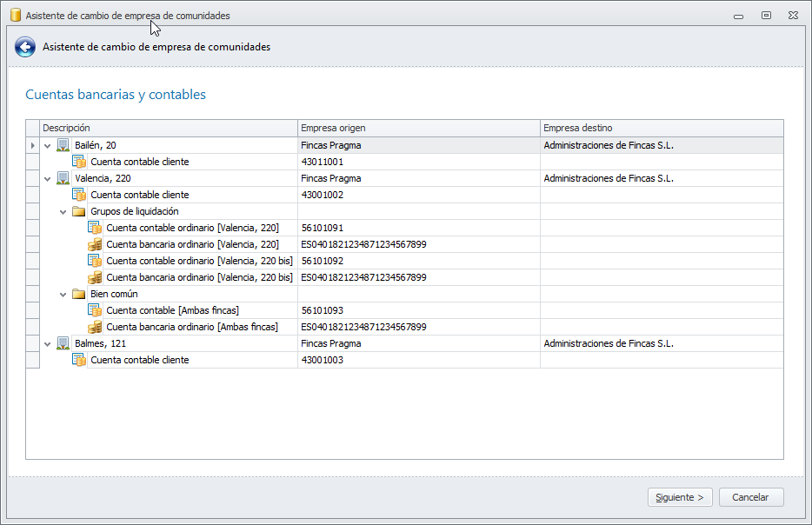
Task: Click origin account value 43001003
Action: coord(323,361)
